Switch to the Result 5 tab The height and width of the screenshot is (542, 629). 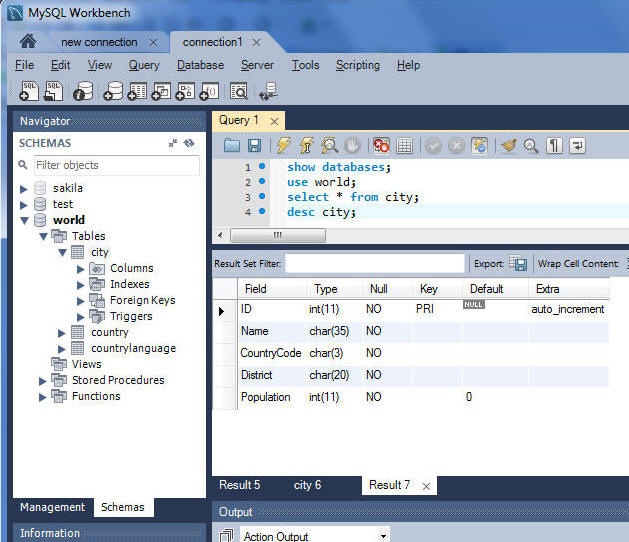(x=239, y=485)
